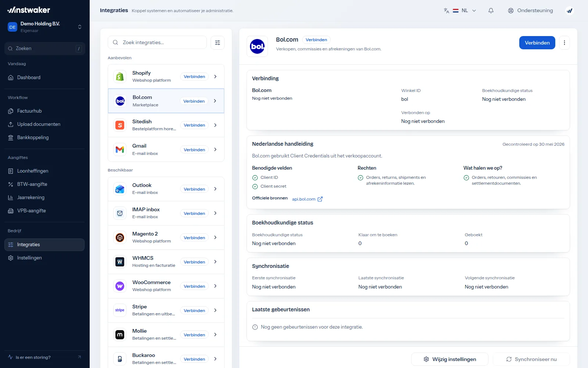Click the WHMCS logo icon
Viewport: 588px width, 368px height.
[120, 262]
